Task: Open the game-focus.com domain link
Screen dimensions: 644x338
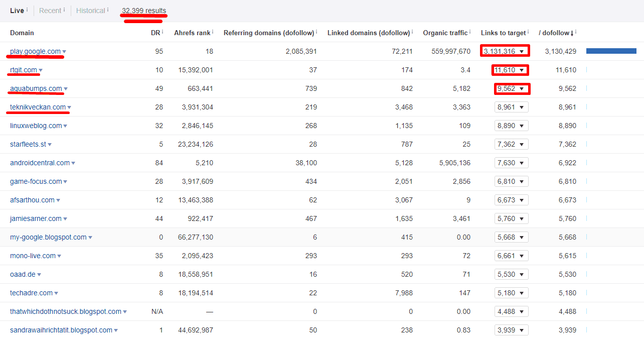Action: tap(36, 181)
